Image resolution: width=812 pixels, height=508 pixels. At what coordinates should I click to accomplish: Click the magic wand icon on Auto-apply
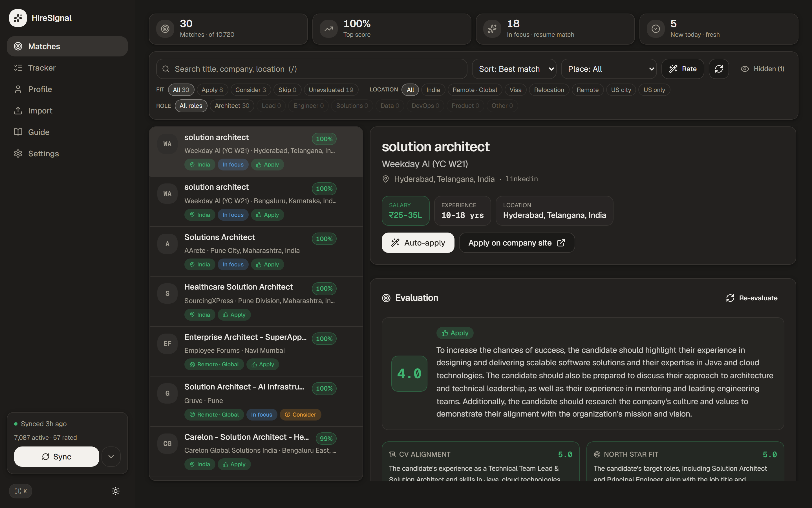pos(395,243)
